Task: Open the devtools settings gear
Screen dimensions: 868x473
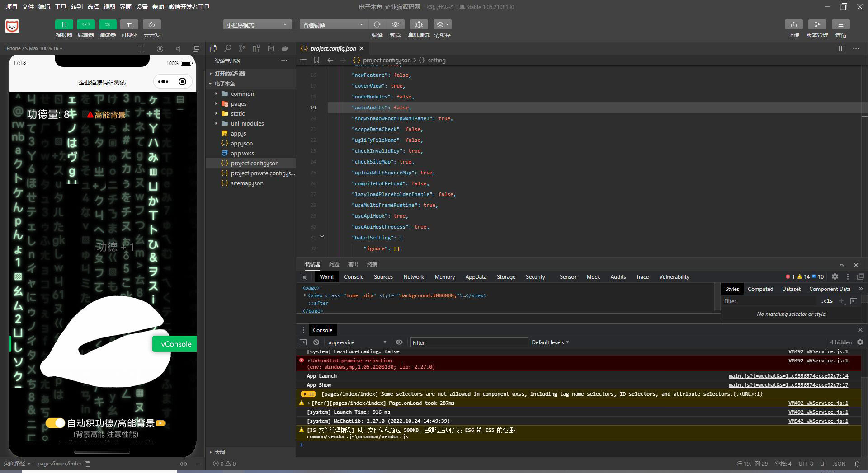Action: coord(835,276)
